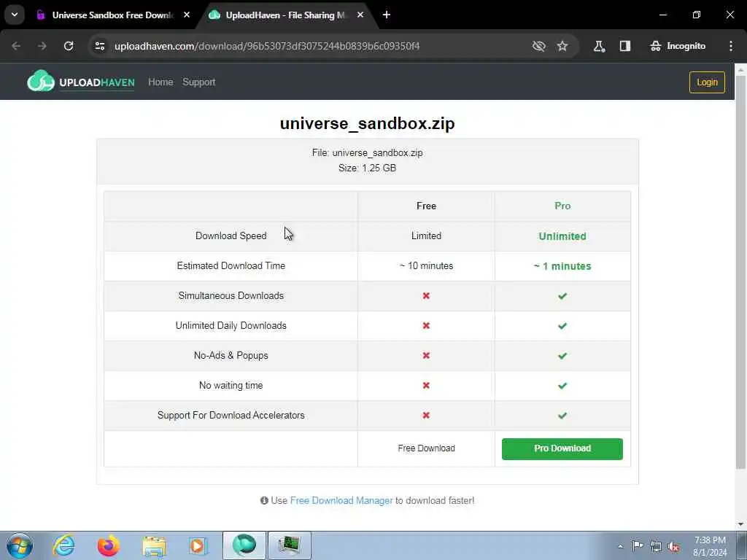Click green check for No waiting time
The width and height of the screenshot is (747, 560).
click(562, 386)
